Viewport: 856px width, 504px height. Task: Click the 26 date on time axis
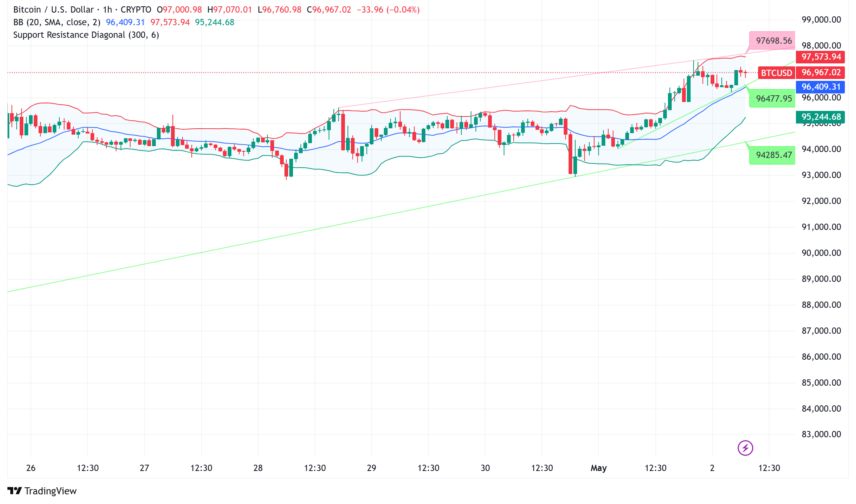pyautogui.click(x=31, y=468)
